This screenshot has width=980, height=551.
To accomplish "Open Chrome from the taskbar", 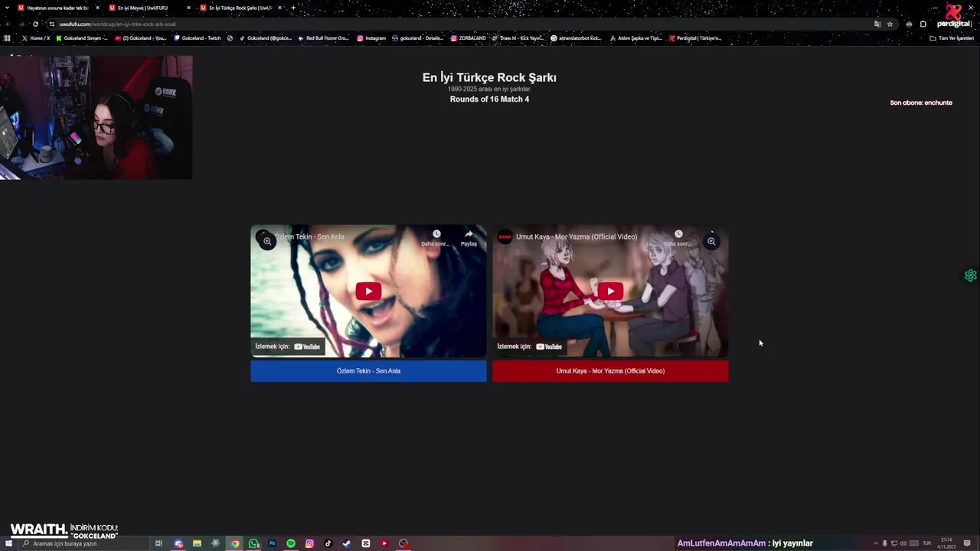I will [x=235, y=543].
